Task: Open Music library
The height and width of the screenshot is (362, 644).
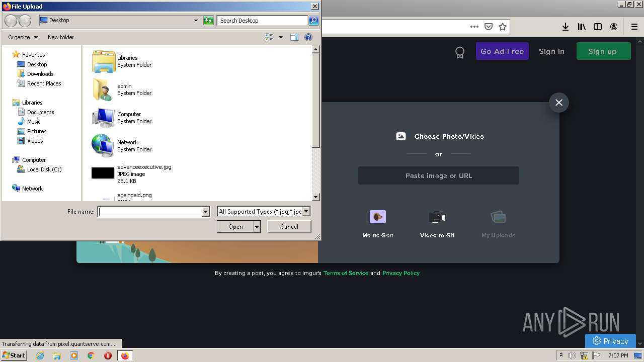Action: pos(34,122)
